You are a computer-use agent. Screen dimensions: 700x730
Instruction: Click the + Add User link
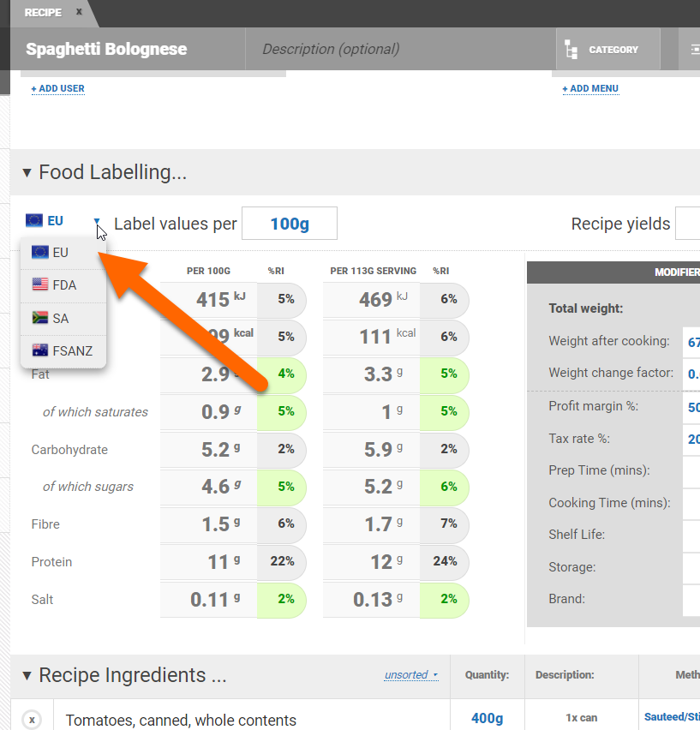point(57,88)
